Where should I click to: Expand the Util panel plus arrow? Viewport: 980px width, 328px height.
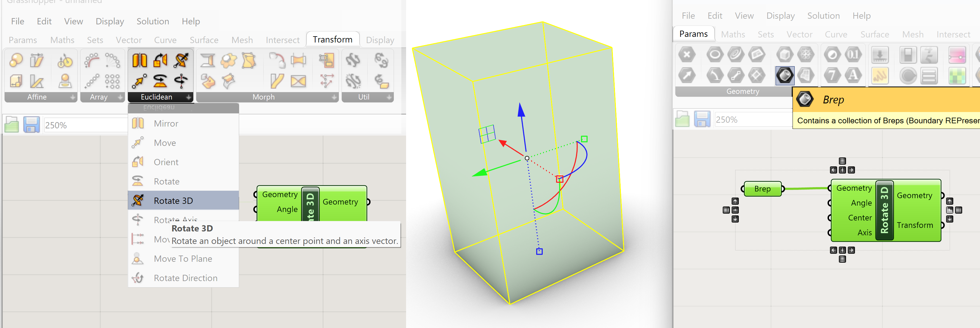[389, 97]
